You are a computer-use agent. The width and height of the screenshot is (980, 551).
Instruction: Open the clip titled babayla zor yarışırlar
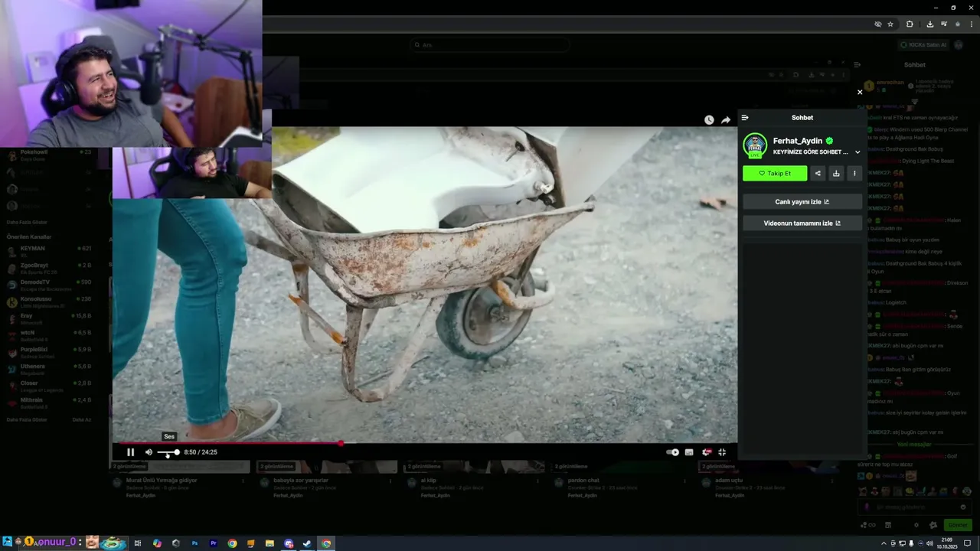[301, 481]
